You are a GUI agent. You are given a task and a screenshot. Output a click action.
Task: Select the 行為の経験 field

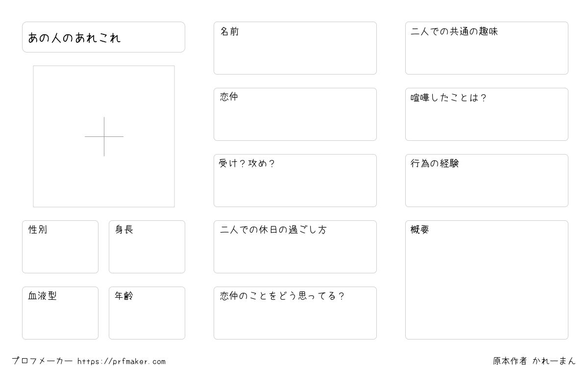coord(487,181)
